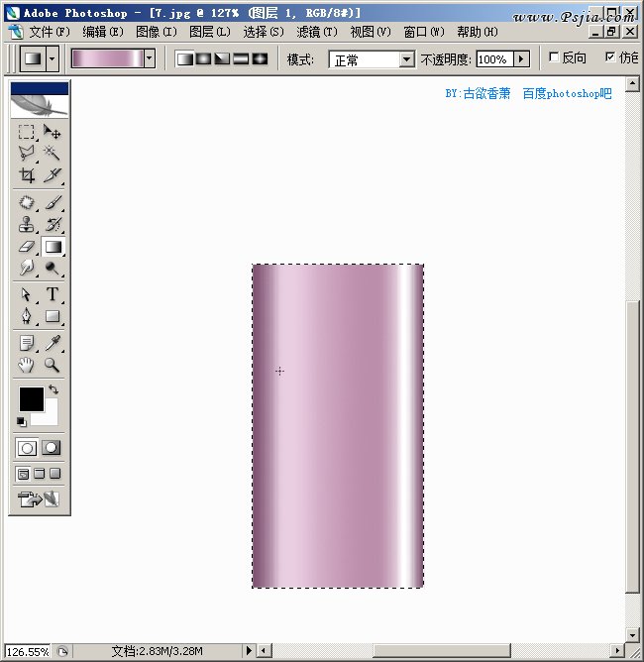Open the 文件(F) menu
The width and height of the screenshot is (644, 662).
coord(50,32)
